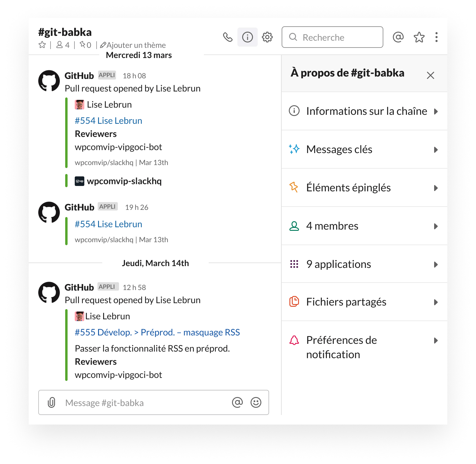Click the 12 h 58 message timestamp
The height and width of the screenshot is (464, 476).
pyautogui.click(x=134, y=288)
